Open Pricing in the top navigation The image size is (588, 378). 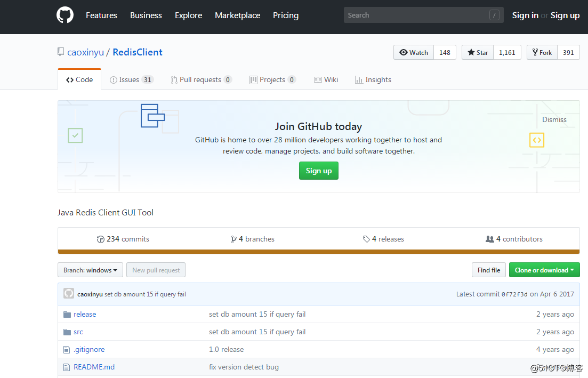pyautogui.click(x=286, y=15)
